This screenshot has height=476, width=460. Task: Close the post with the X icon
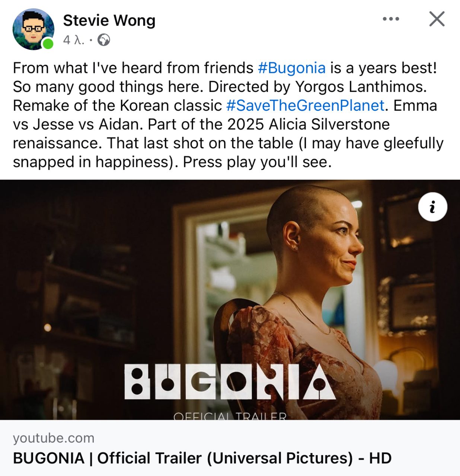point(437,19)
